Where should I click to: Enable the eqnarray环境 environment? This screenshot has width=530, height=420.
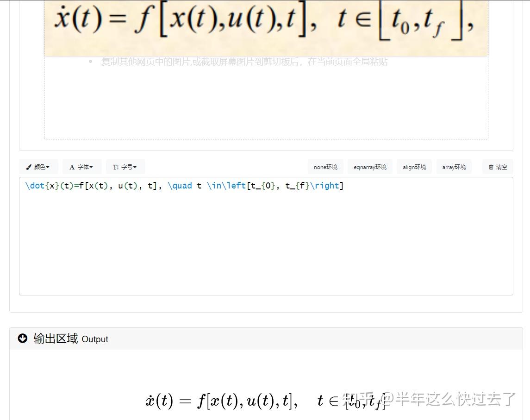tap(370, 167)
